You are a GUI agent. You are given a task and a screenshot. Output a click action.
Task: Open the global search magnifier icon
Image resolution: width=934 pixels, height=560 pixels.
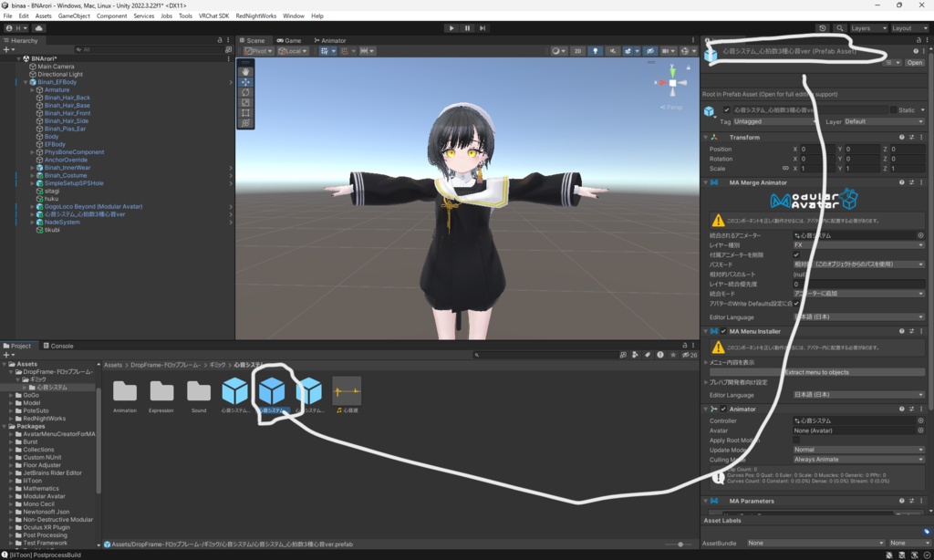pos(840,28)
